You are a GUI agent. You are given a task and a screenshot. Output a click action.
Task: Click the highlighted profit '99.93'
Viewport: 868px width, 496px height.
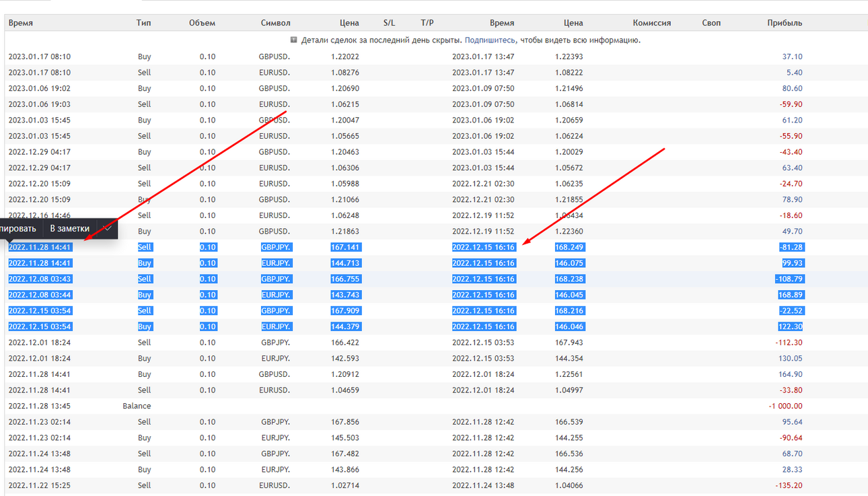point(792,263)
